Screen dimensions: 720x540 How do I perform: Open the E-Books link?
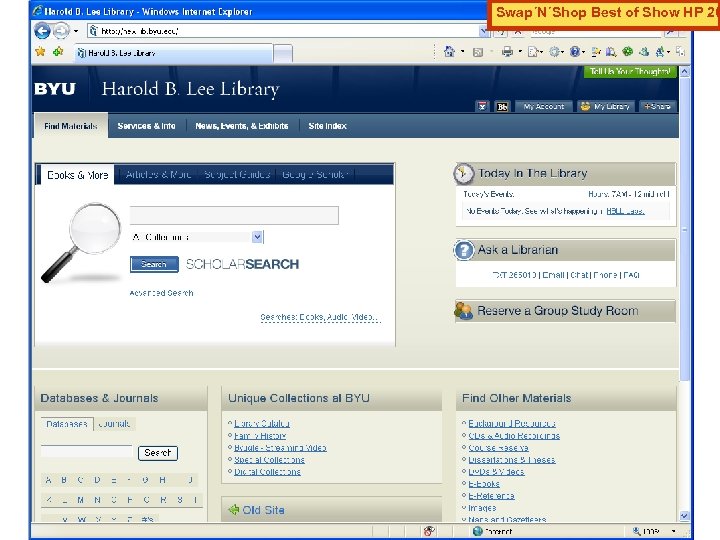point(484,484)
